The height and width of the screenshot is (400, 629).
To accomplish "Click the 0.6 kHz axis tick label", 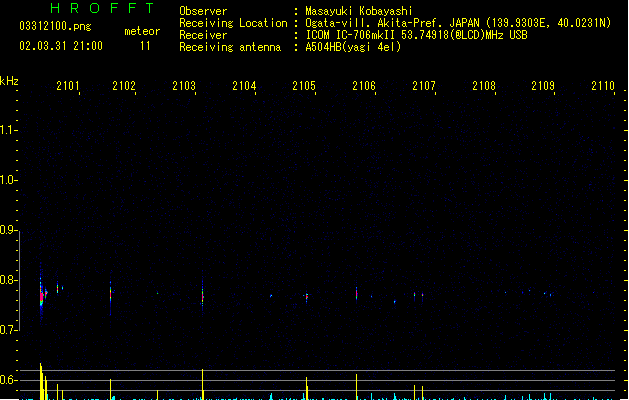I will click(7, 380).
